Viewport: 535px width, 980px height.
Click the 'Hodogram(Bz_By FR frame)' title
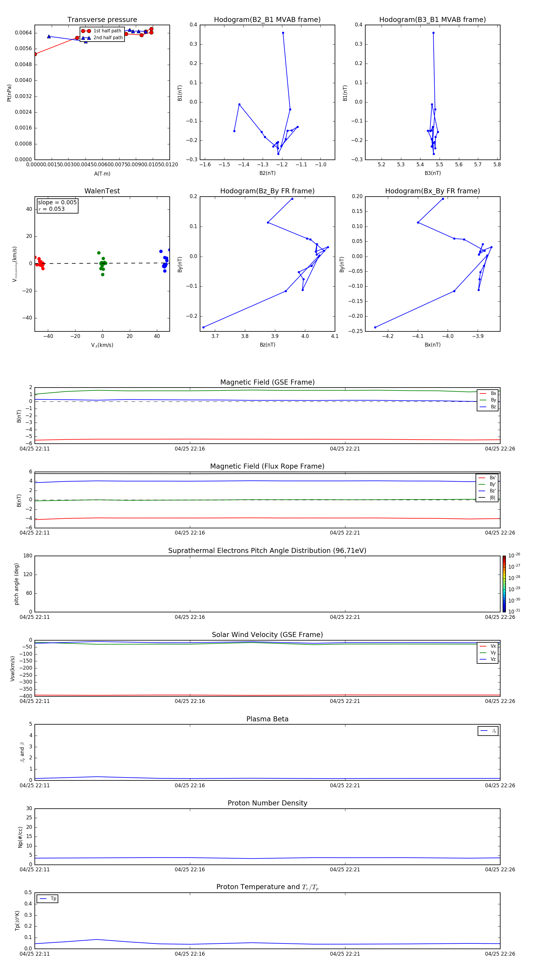point(267,191)
